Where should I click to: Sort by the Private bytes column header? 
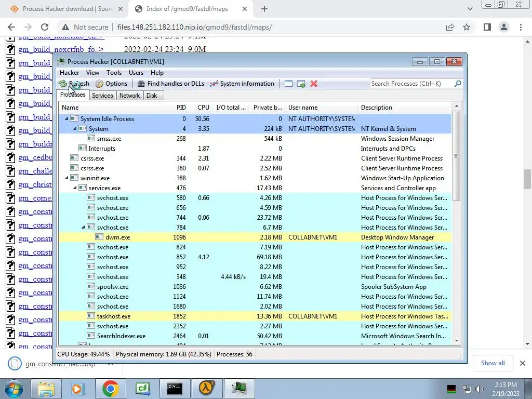click(x=267, y=107)
